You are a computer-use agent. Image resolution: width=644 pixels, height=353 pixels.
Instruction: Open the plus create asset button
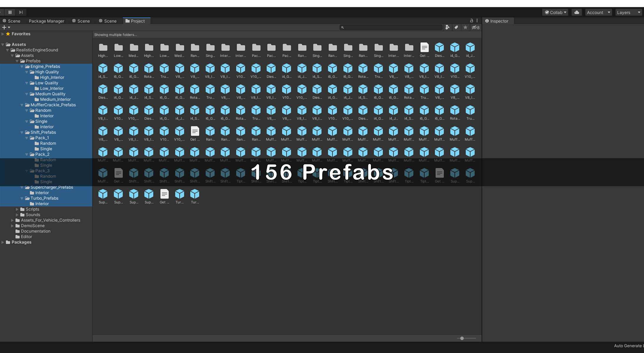[x=4, y=27]
